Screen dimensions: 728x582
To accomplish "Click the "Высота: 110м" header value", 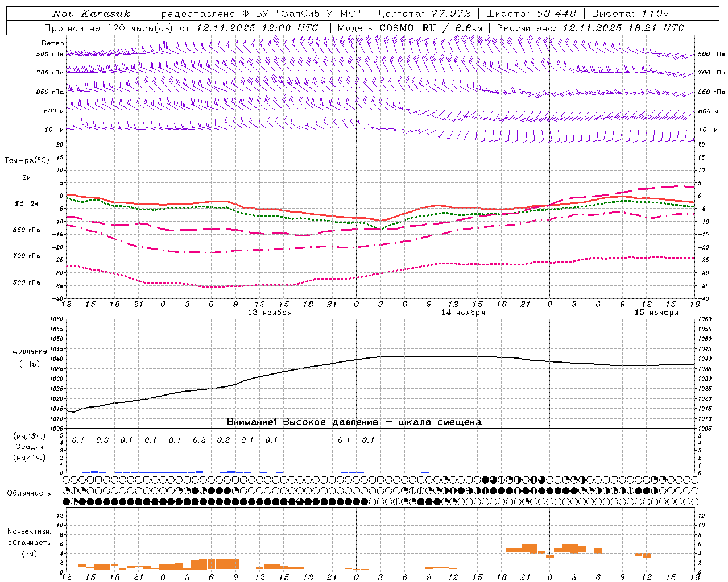I will click(630, 14).
